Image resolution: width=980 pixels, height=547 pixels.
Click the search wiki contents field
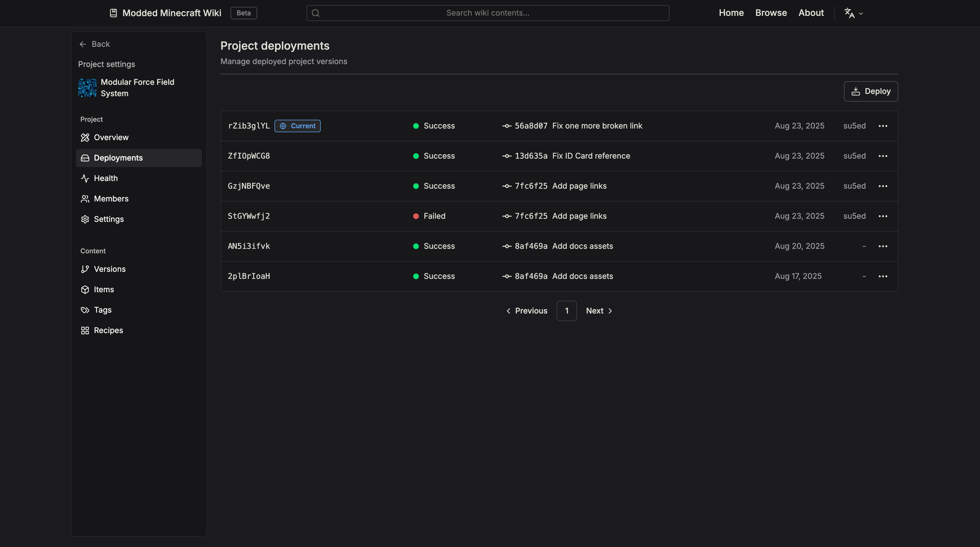[x=487, y=12]
